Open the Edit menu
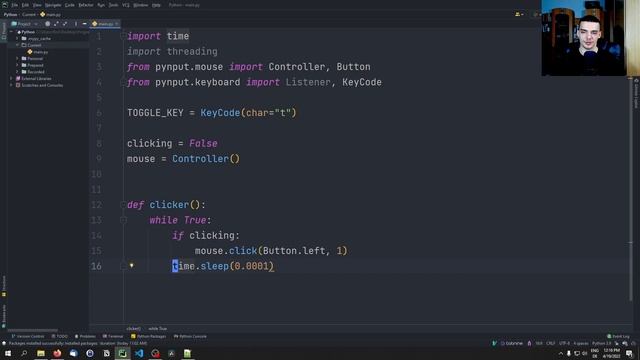The height and width of the screenshot is (360, 640). point(25,5)
